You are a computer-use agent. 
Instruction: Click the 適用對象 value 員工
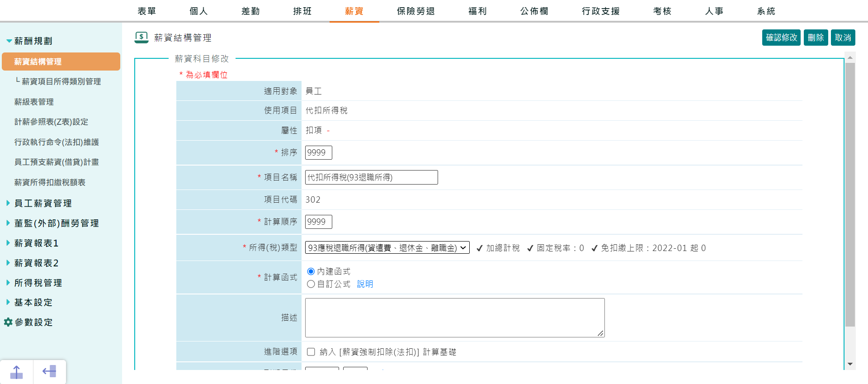314,91
